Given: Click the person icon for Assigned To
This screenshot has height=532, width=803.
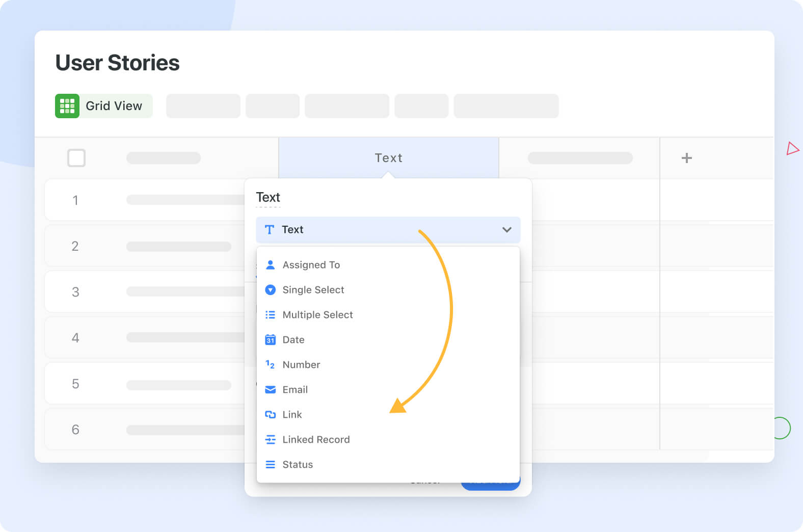Looking at the screenshot, I should [271, 265].
